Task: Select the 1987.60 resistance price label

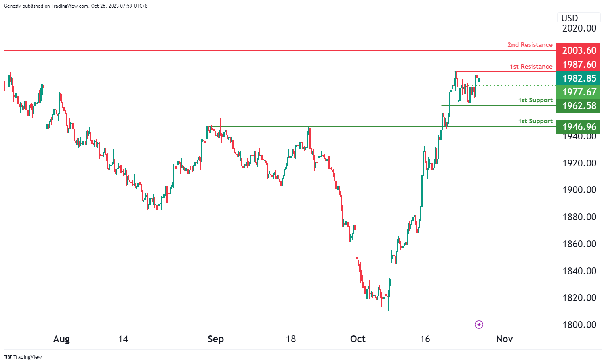Action: point(579,65)
